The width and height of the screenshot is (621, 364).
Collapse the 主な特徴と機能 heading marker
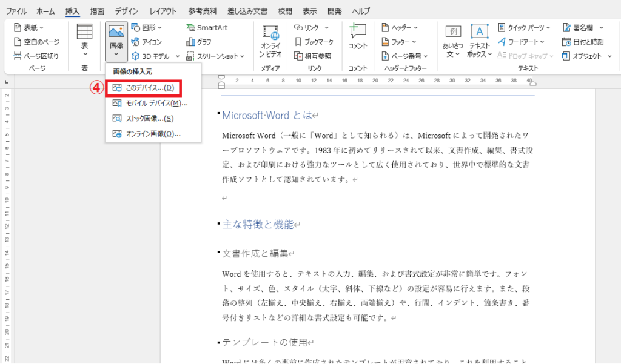click(x=218, y=223)
